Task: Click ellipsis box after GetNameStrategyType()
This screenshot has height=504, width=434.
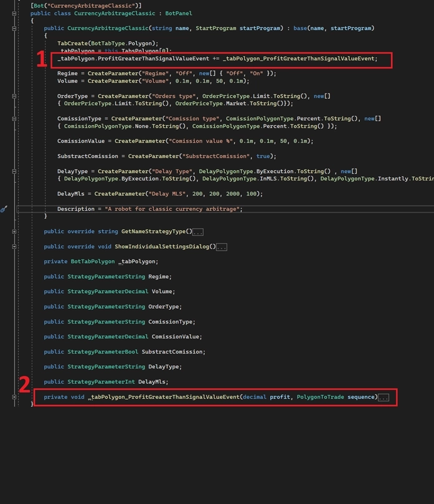Action: point(197,232)
